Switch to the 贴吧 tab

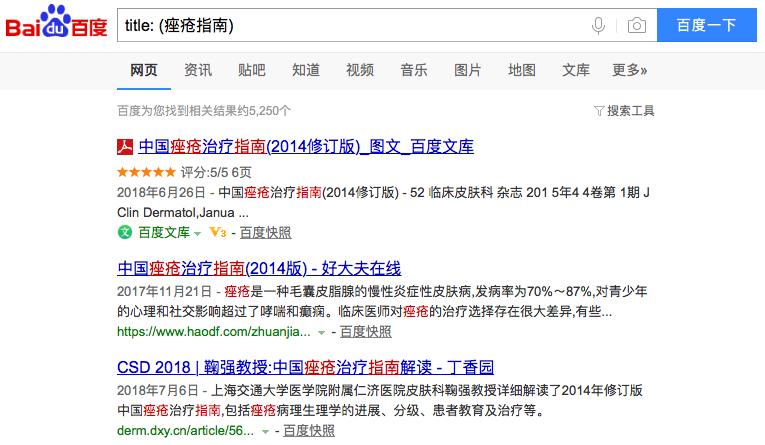pyautogui.click(x=252, y=70)
